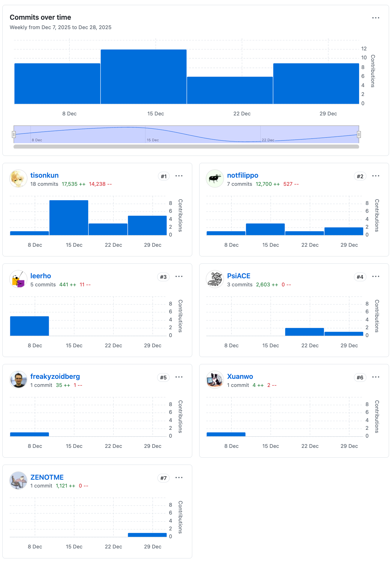This screenshot has height=563, width=392.
Task: Grab the left range selector handle
Action: pyautogui.click(x=14, y=134)
